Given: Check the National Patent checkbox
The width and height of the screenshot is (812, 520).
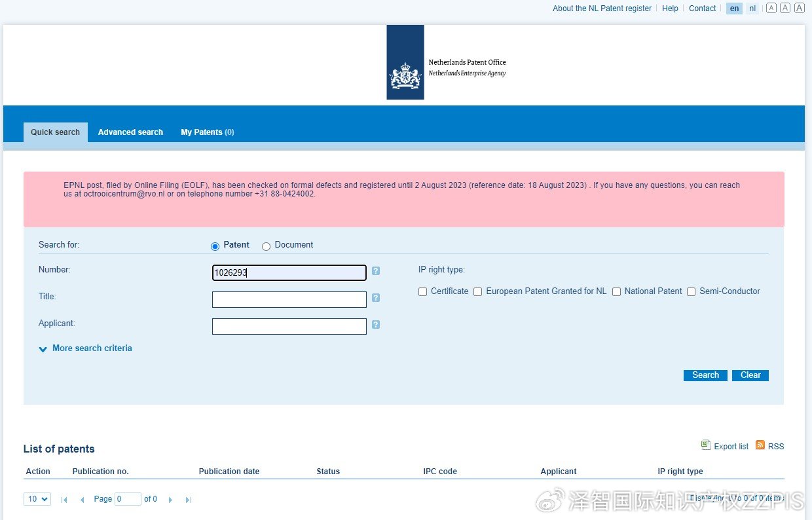Looking at the screenshot, I should click(x=616, y=291).
